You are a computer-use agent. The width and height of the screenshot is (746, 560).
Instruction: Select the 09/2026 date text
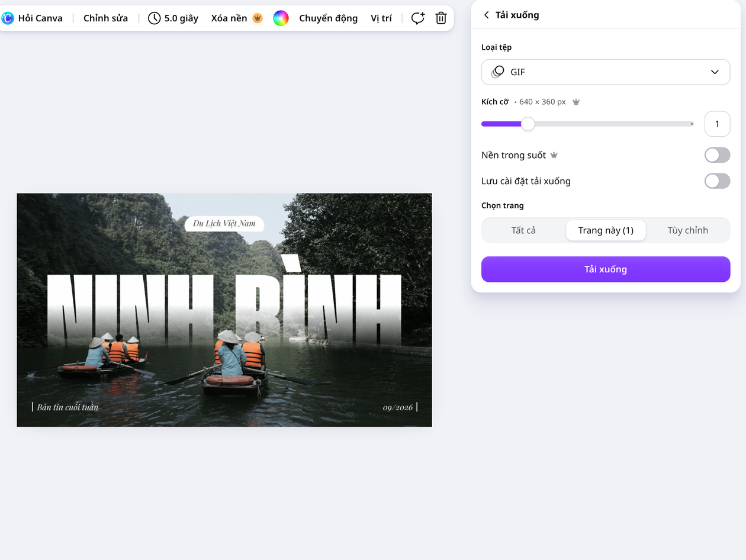pyautogui.click(x=398, y=407)
